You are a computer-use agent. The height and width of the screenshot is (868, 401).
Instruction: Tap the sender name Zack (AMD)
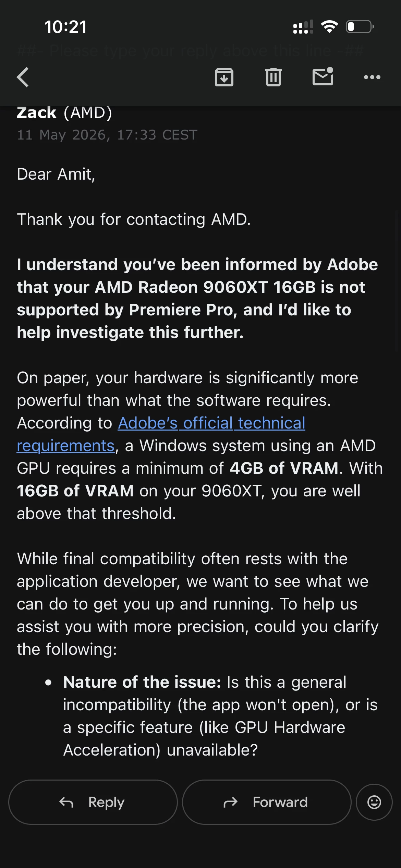point(64,112)
